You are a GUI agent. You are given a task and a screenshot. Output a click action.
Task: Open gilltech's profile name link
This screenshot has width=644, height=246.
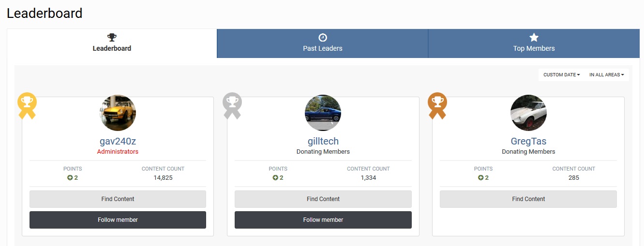[323, 142]
